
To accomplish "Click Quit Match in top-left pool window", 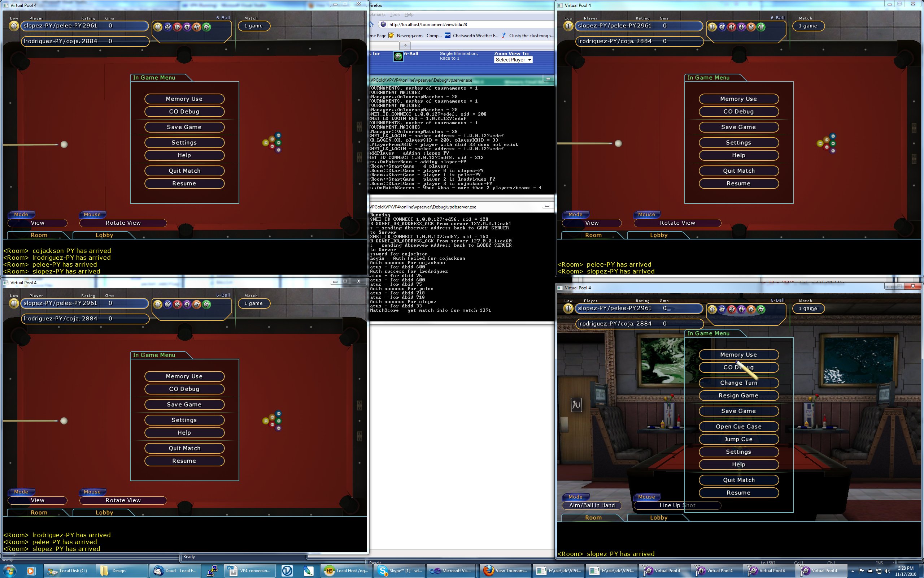I will (x=184, y=171).
